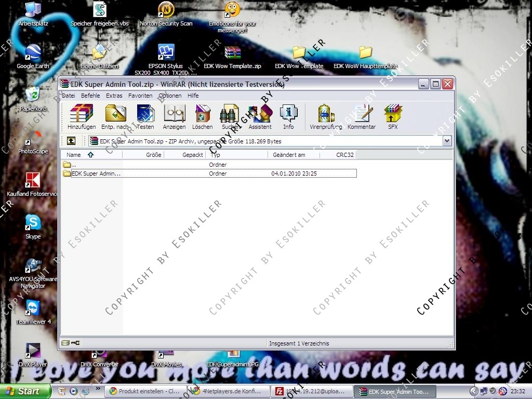Click the key password icon in status bar
Screen dimensions: 532x399
75,343
